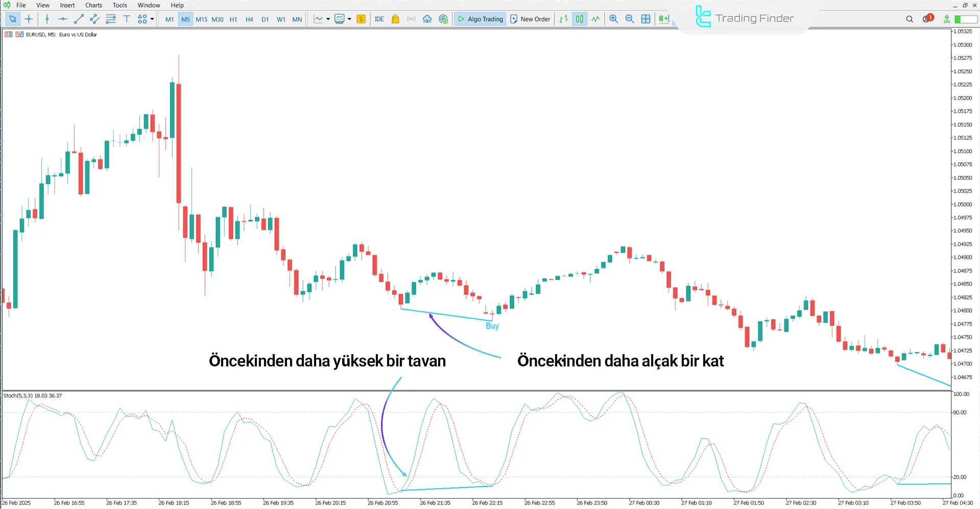Open the MetaEditor via the IDE icon
This screenshot has height=509, width=980.
[x=379, y=19]
